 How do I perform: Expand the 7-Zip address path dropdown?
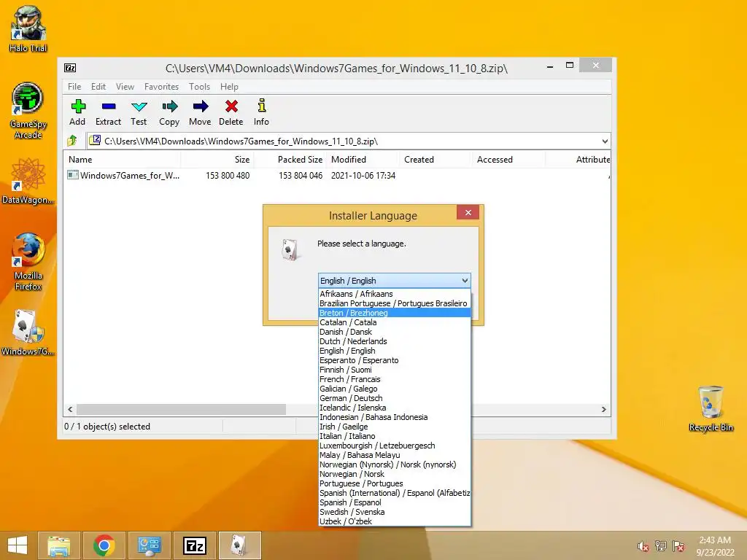(x=605, y=141)
